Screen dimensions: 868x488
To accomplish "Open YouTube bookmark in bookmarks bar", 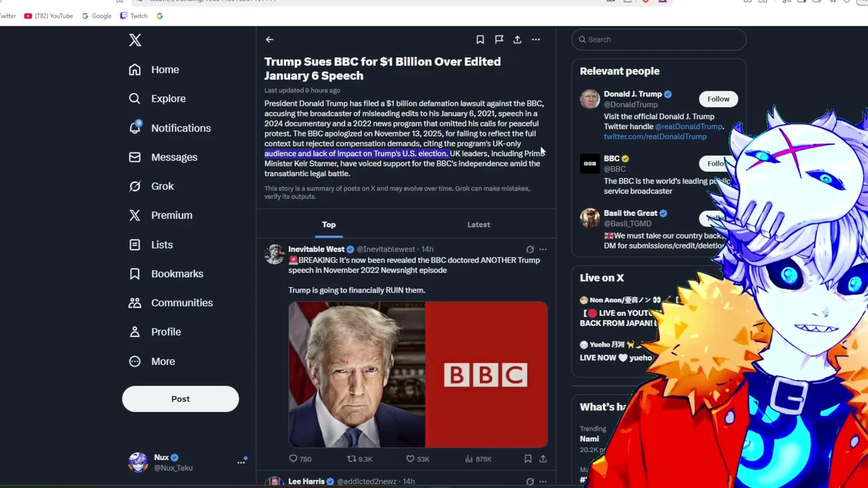I will click(x=48, y=16).
